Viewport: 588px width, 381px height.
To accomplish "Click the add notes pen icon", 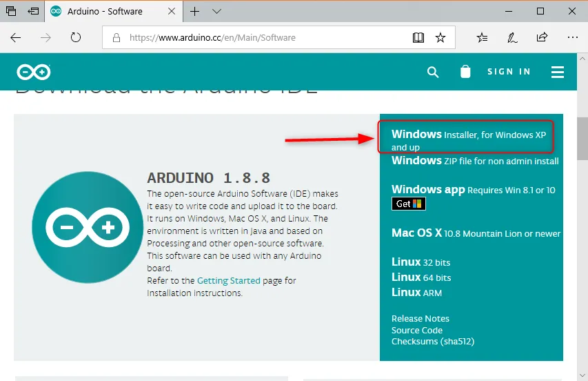I will [512, 37].
